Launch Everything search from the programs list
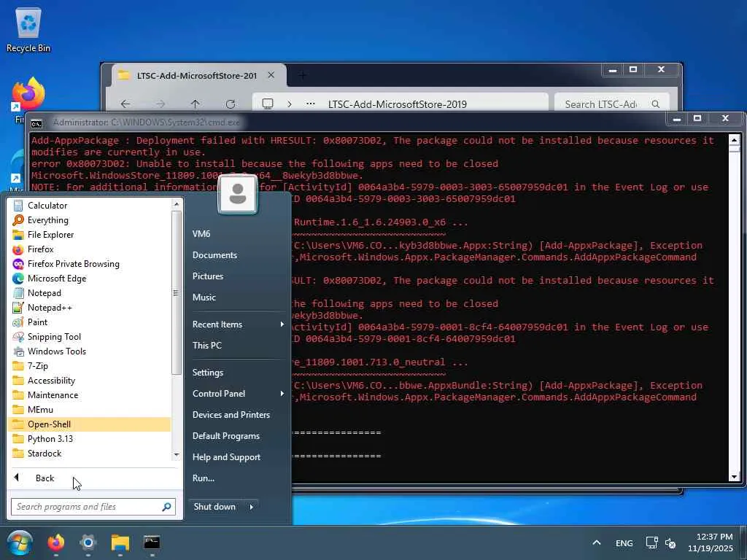Image resolution: width=747 pixels, height=560 pixels. tap(89, 220)
